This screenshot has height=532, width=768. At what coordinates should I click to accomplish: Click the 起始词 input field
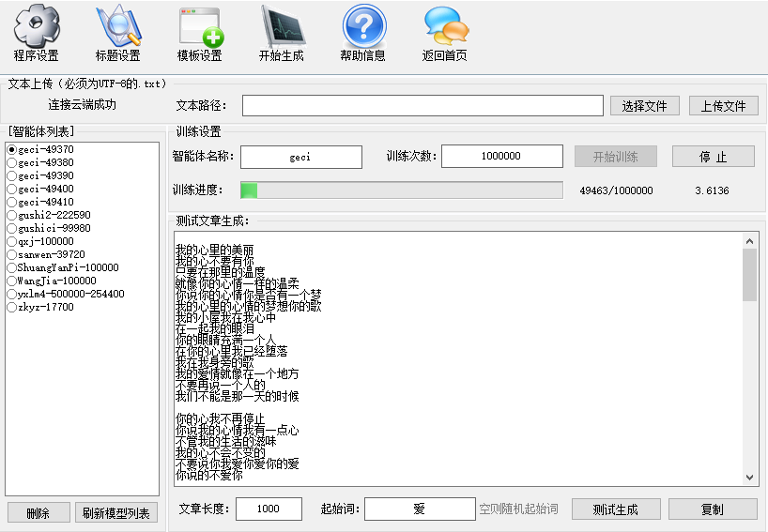[419, 509]
